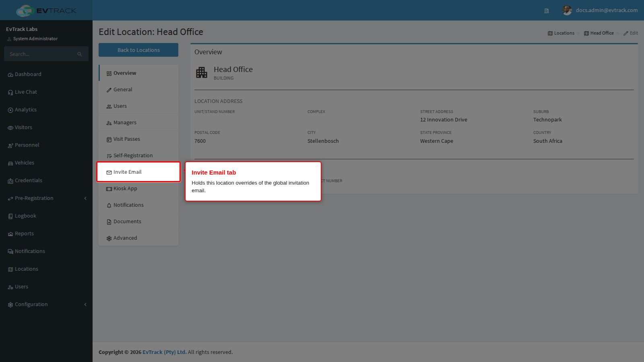Viewport: 644px width, 362px height.
Task: Click the Credentials badge icon
Action: [x=10, y=181]
